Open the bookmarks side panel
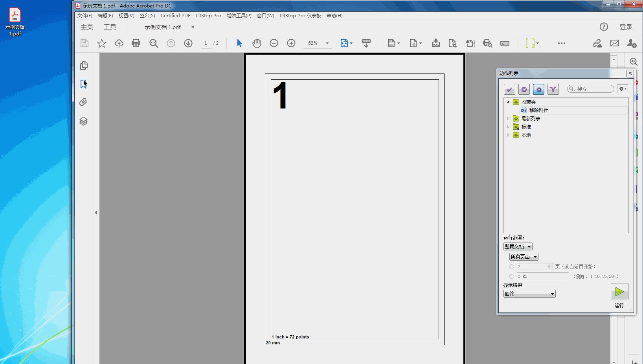 pos(84,84)
